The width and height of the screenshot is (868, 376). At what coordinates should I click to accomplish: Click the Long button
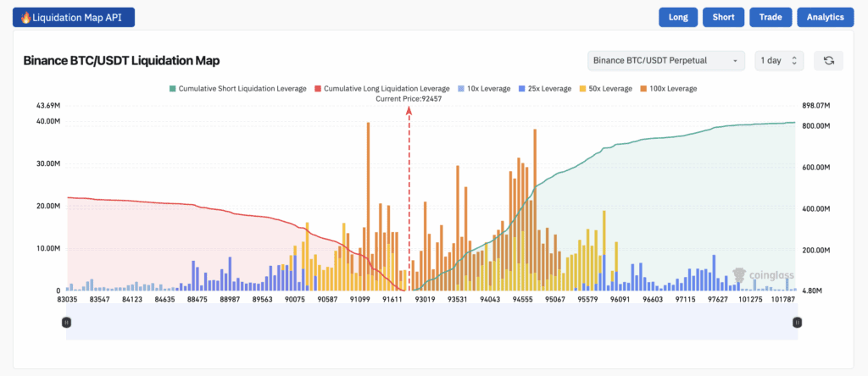pyautogui.click(x=679, y=17)
